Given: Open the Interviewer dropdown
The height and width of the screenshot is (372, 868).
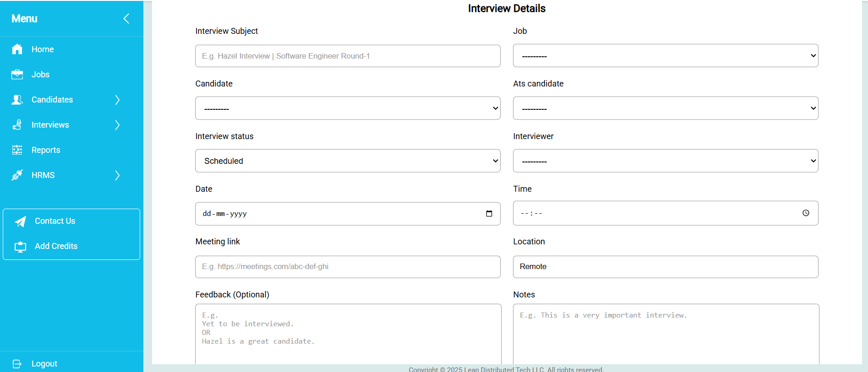Looking at the screenshot, I should (665, 161).
